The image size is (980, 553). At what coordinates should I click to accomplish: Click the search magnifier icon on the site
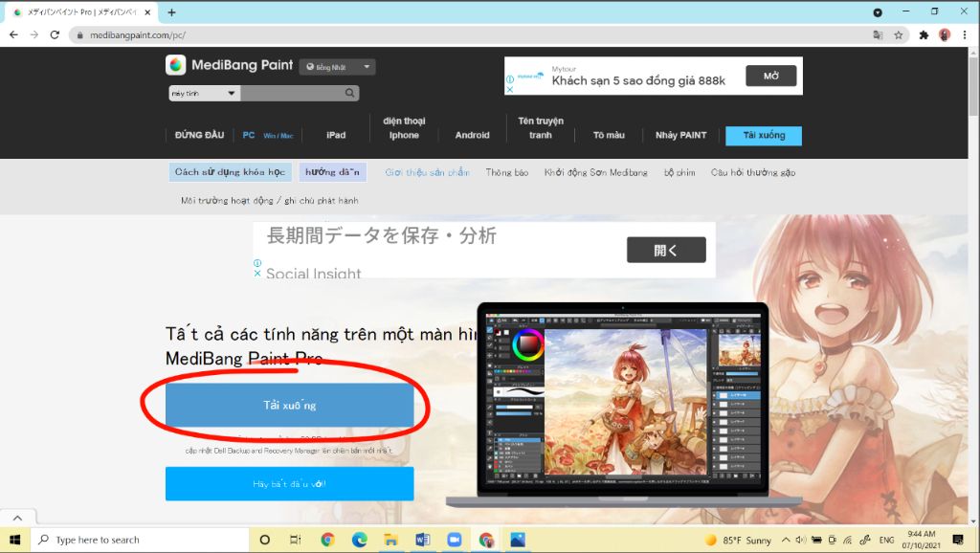click(349, 93)
